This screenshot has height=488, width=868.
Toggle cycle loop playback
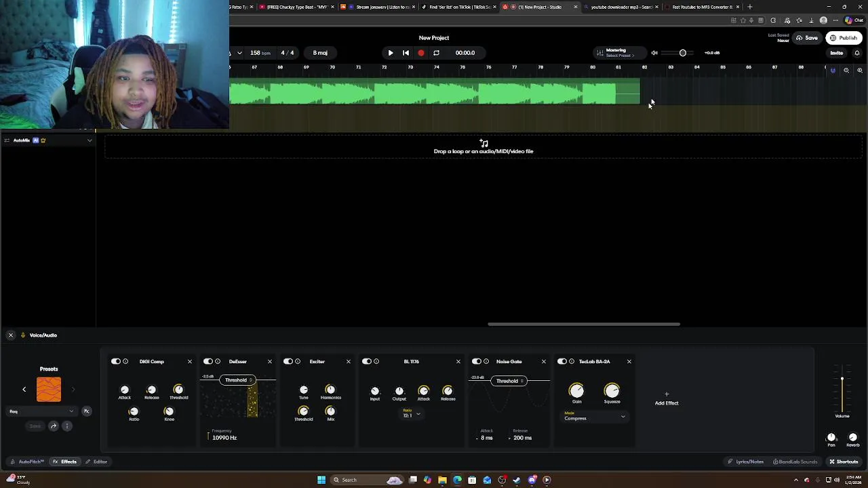pos(436,53)
